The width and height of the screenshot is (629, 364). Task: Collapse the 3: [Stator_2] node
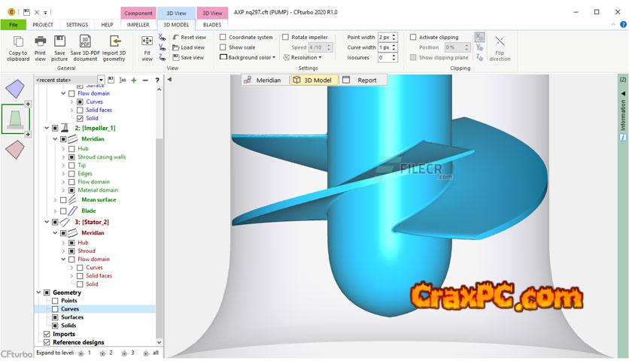[47, 222]
